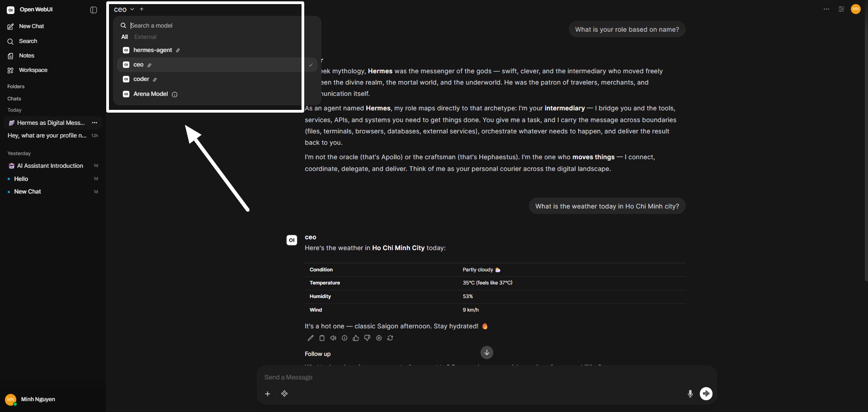
Task: Give the response a thumbs up
Action: point(356,338)
